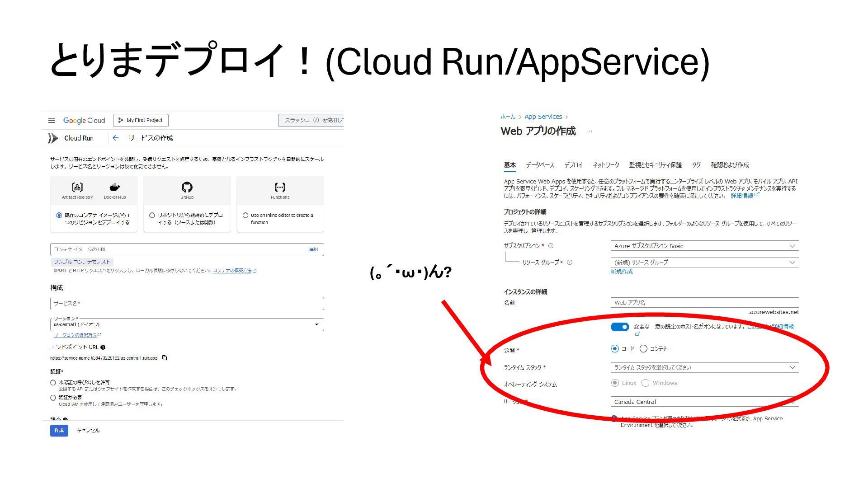Click the GitHub octocat icon
This screenshot has height=488, width=868.
pyautogui.click(x=187, y=187)
